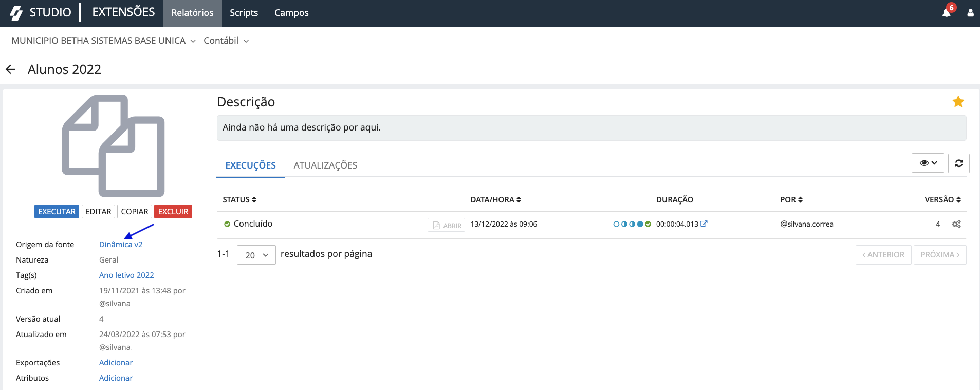Click the red EXCLUIR button
This screenshot has height=390, width=980.
tap(173, 212)
